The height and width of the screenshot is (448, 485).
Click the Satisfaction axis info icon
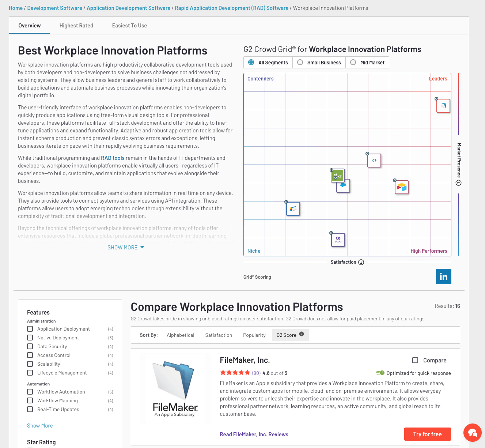point(361,262)
